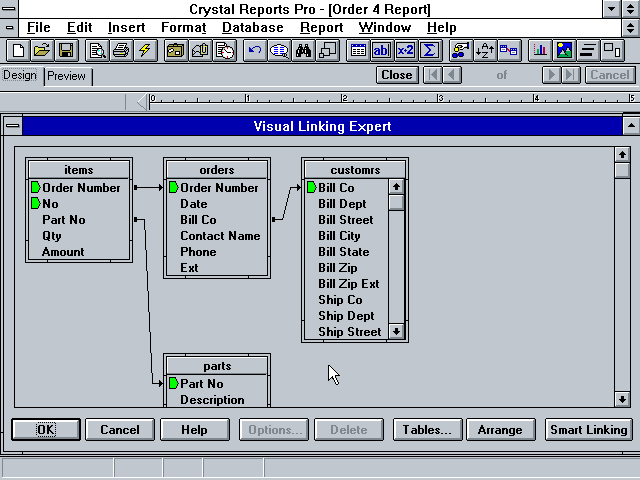Viewport: 640px width, 480px height.
Task: Click the overlapping squares select icon
Action: tap(327, 51)
